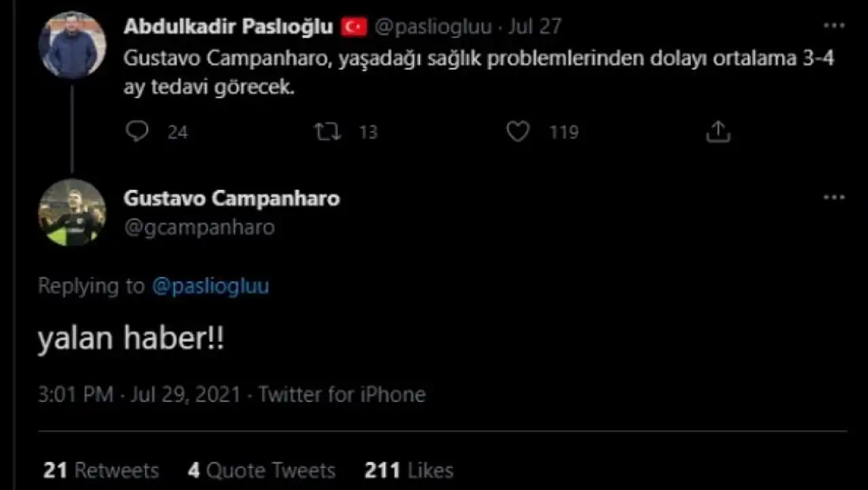Open Abdulkadir Paslıoğlu's profile picture
The image size is (868, 490).
pyautogui.click(x=72, y=45)
